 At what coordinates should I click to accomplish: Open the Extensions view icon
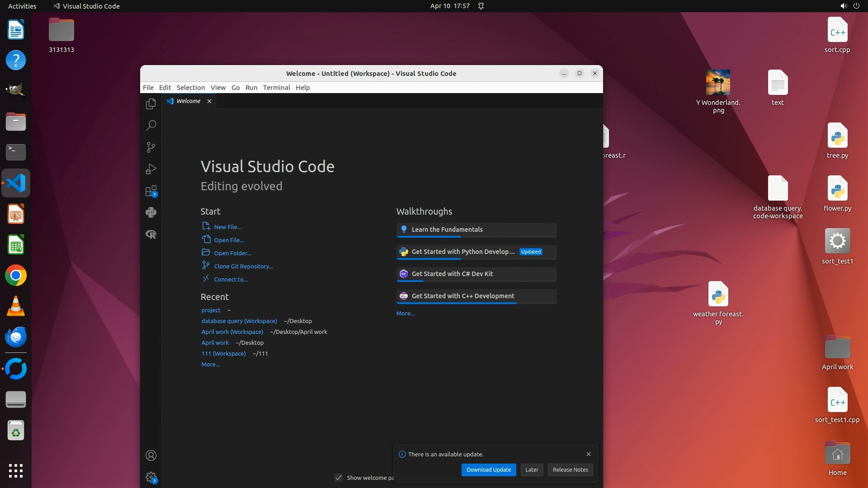coord(151,191)
